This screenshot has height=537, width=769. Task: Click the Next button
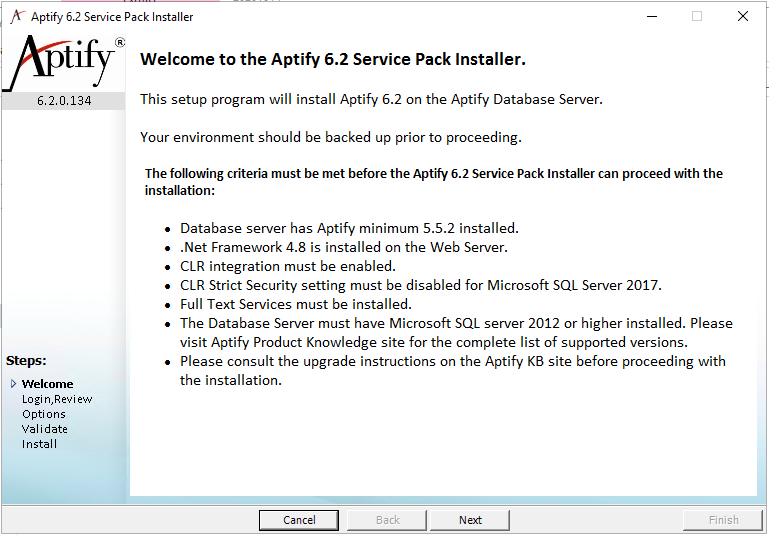pos(470,520)
